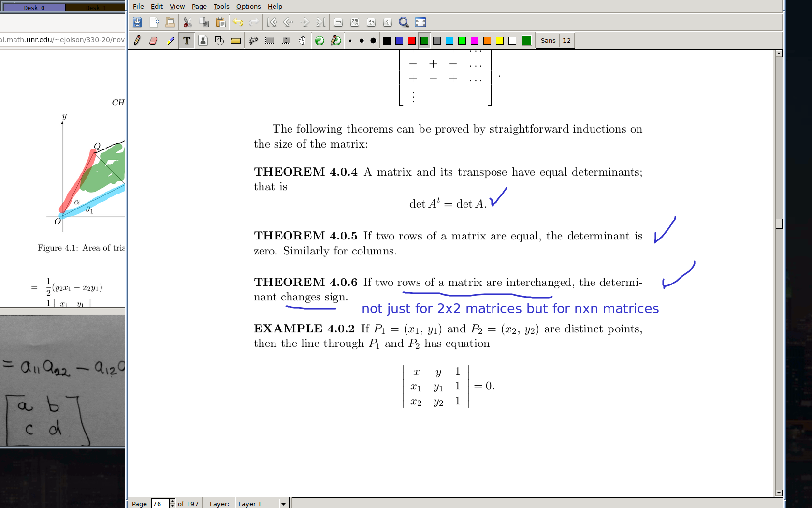Pick the red color swatch

(x=412, y=41)
